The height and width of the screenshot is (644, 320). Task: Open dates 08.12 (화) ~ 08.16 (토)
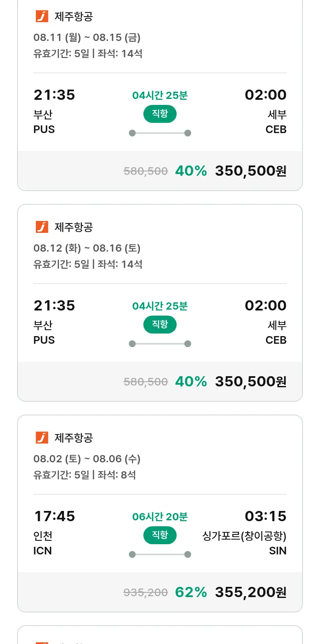(x=87, y=248)
